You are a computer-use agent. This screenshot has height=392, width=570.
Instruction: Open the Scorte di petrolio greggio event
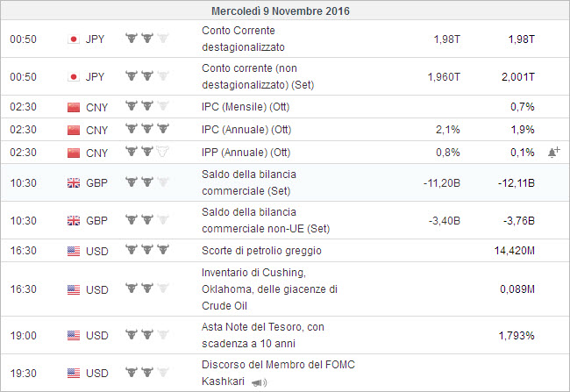(262, 251)
